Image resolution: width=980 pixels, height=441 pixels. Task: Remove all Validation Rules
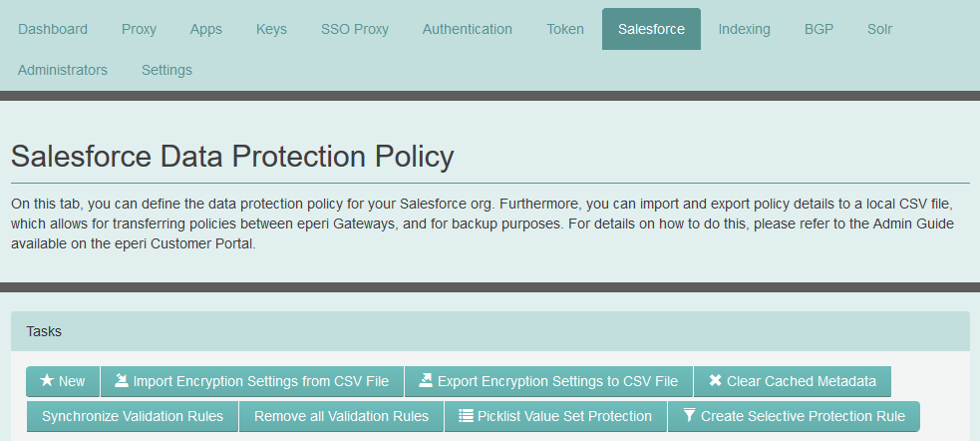click(x=341, y=417)
